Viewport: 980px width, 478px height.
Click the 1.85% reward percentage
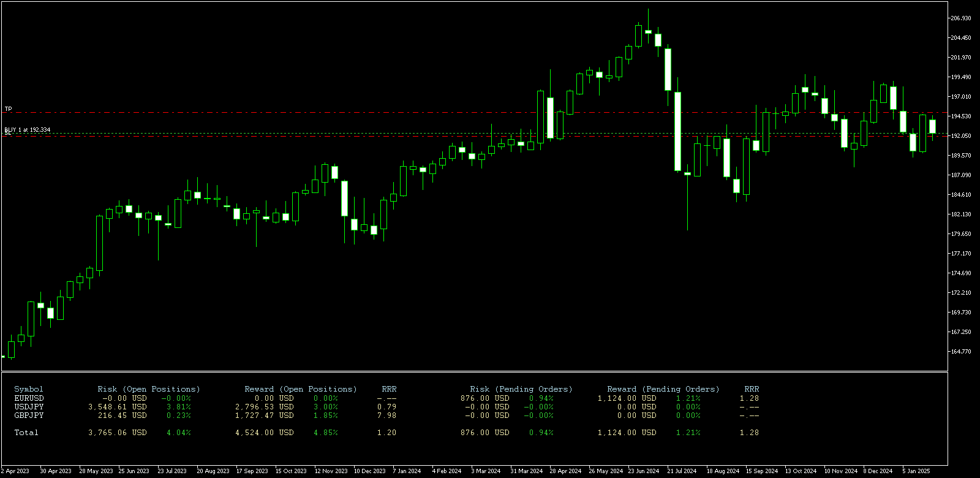326,415
